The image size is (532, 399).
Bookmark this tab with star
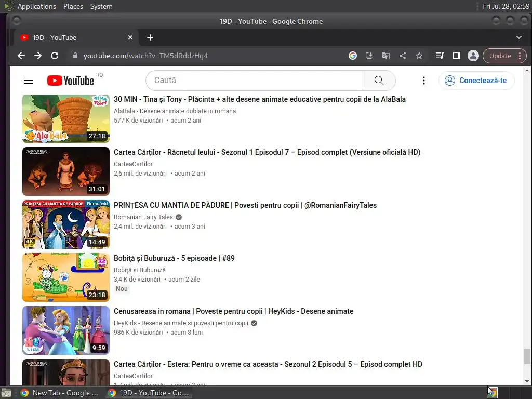pyautogui.click(x=419, y=56)
